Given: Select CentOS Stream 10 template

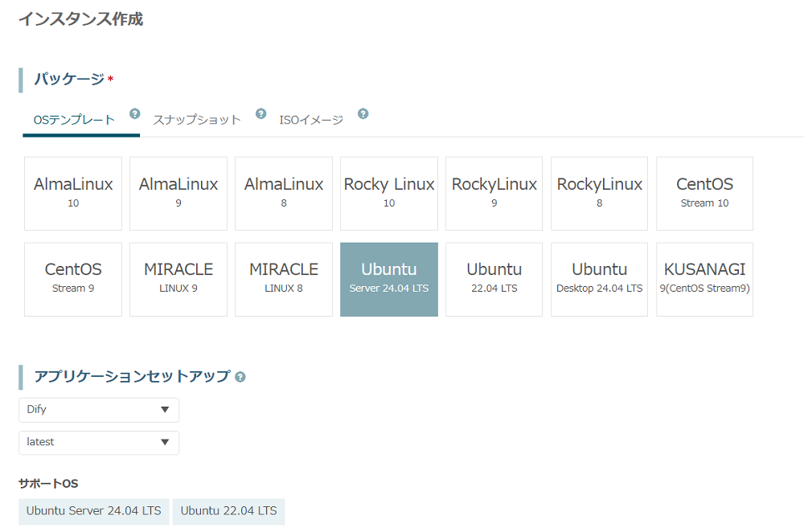Looking at the screenshot, I should click(x=704, y=194).
